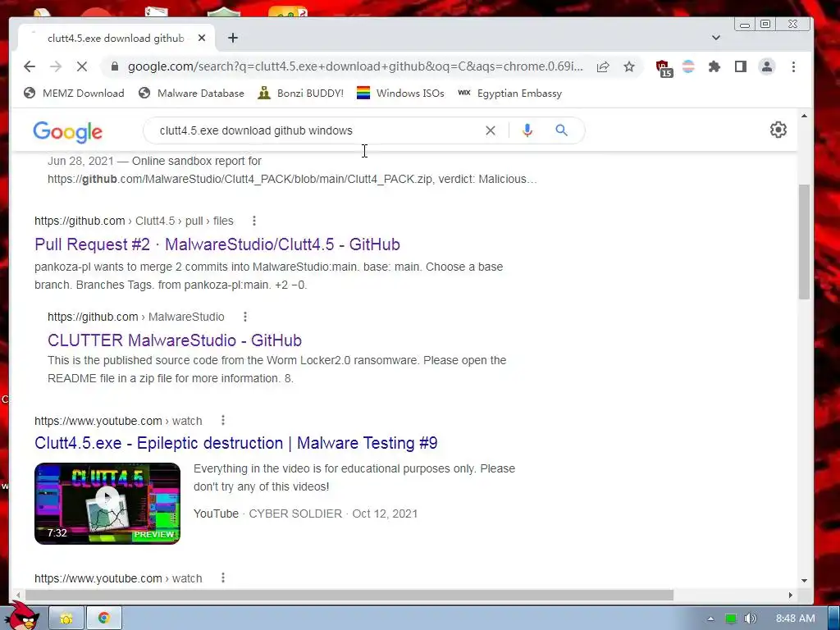Image resolution: width=840 pixels, height=630 pixels.
Task: Click the vertical scrollbar thumb
Action: (x=804, y=242)
